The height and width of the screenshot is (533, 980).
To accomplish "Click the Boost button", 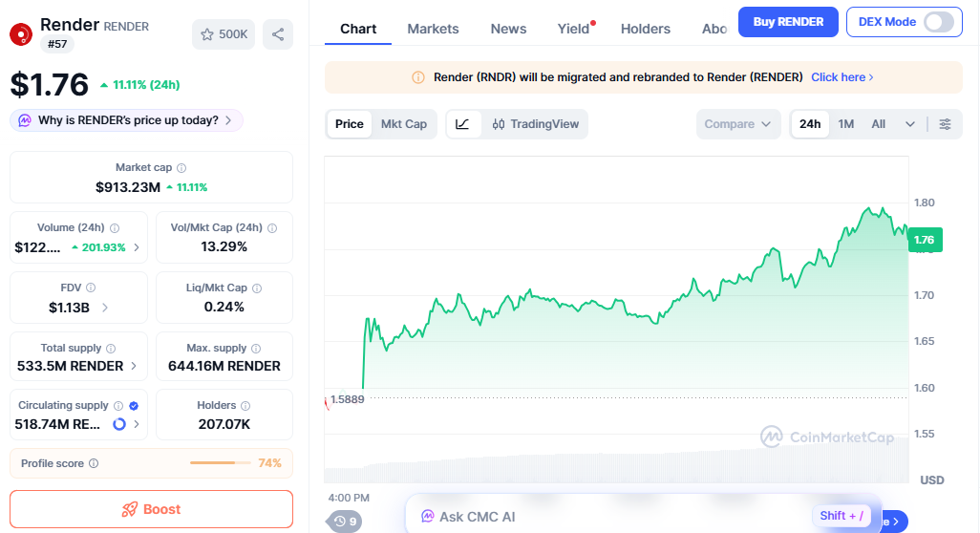I will [x=151, y=509].
